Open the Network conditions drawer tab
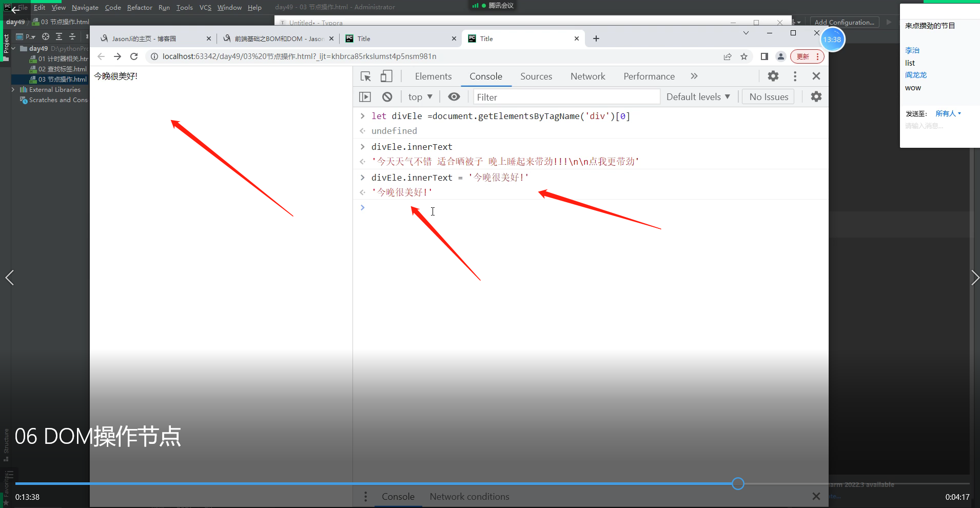The image size is (980, 508). [x=469, y=497]
